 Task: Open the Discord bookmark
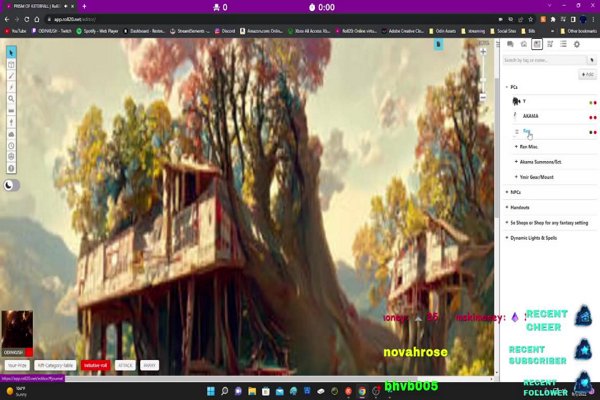click(225, 31)
